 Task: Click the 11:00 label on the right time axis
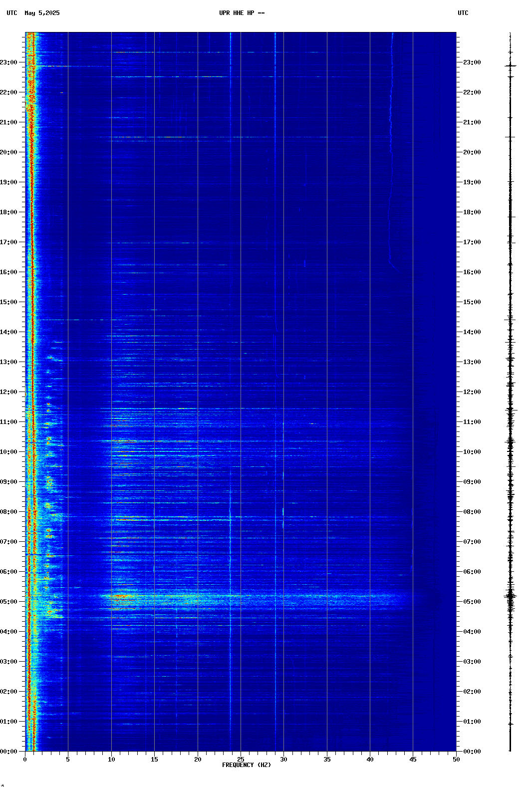[x=472, y=422]
